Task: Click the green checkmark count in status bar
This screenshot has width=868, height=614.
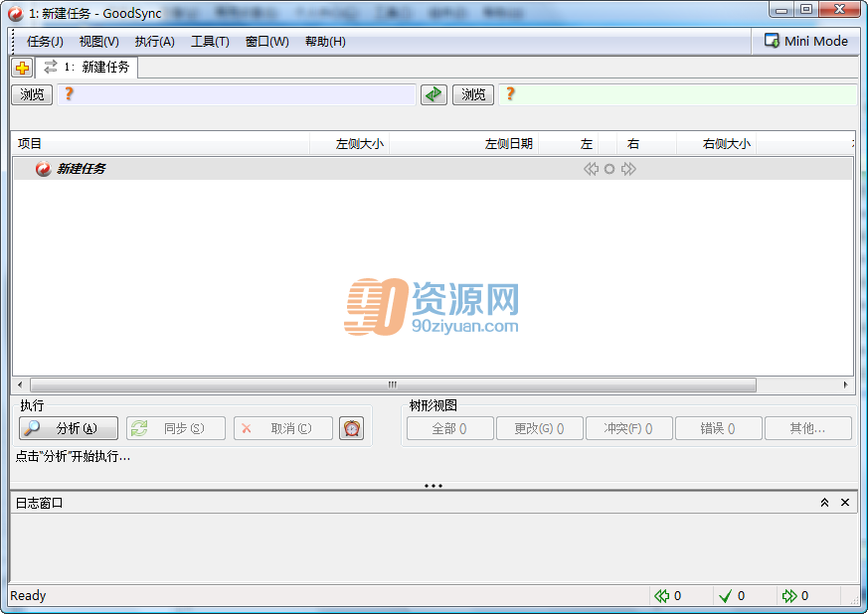Action: coord(732,596)
